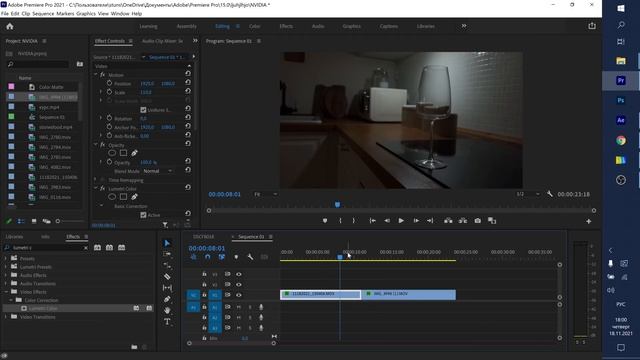Toggle Uniform Scale checkbox
Image resolution: width=640 pixels, height=360 pixels.
coord(143,110)
